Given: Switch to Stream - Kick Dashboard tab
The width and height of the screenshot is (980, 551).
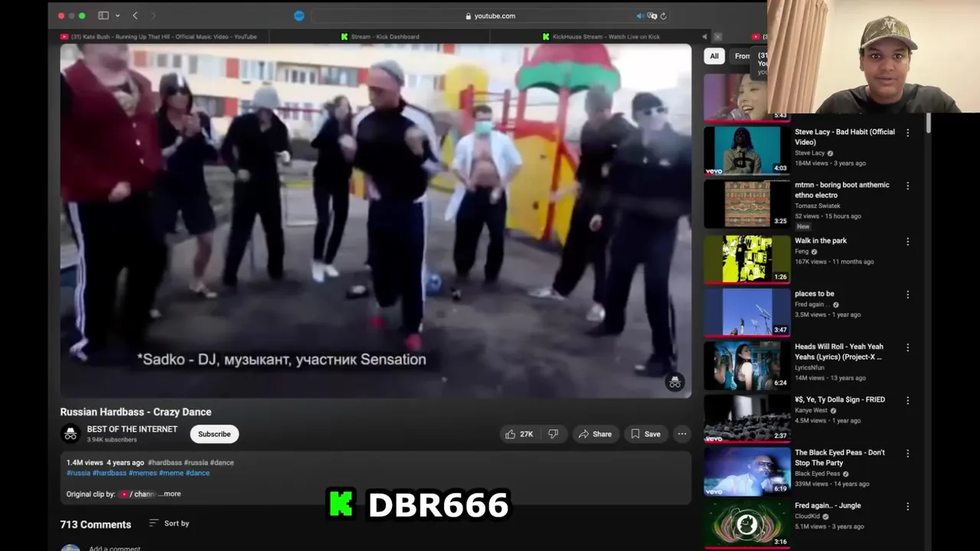Looking at the screenshot, I should point(380,36).
